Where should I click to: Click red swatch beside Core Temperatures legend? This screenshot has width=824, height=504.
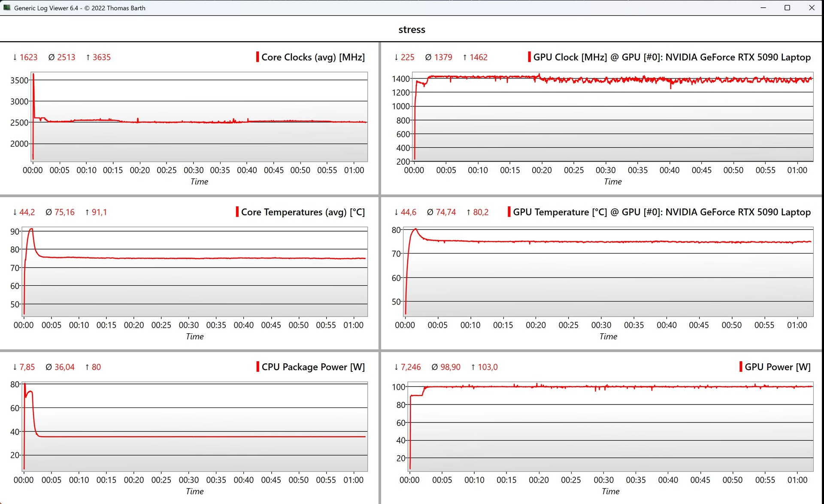[237, 212]
